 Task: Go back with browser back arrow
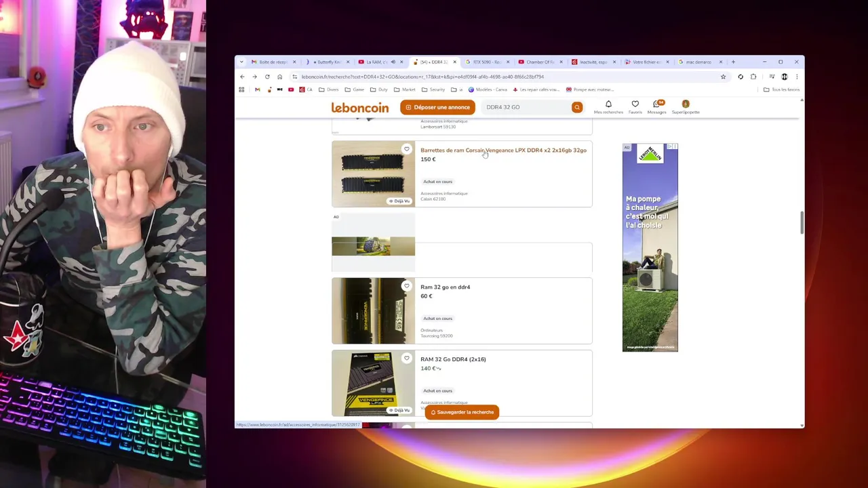(242, 77)
